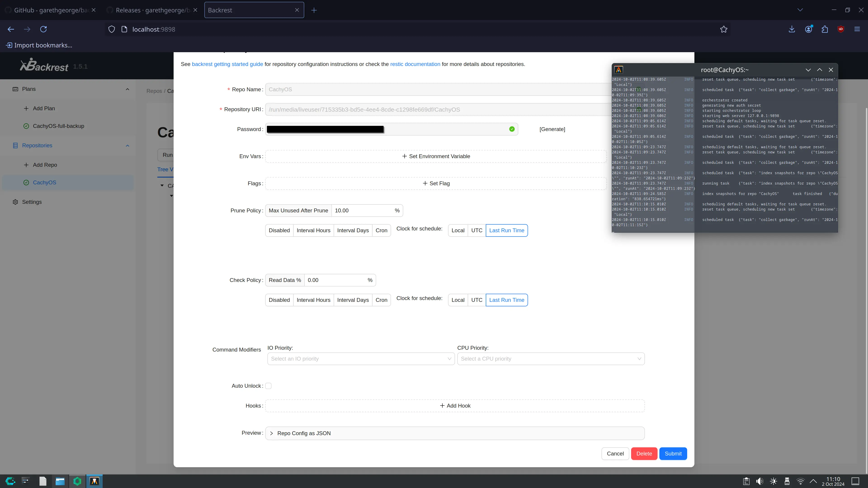Collapse the Repositories section chevron
868x488 pixels.
(x=127, y=145)
